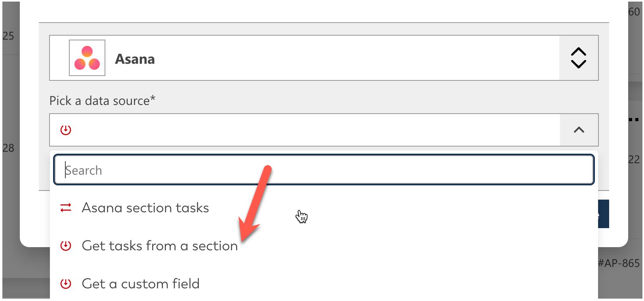Collapse the data source dropdown chevron
The width and height of the screenshot is (644, 301).
click(579, 130)
